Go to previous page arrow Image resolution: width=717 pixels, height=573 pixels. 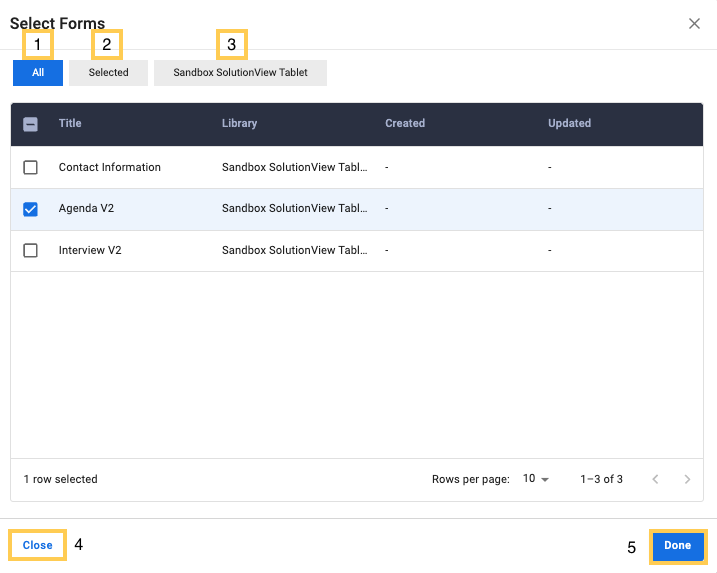pos(655,479)
